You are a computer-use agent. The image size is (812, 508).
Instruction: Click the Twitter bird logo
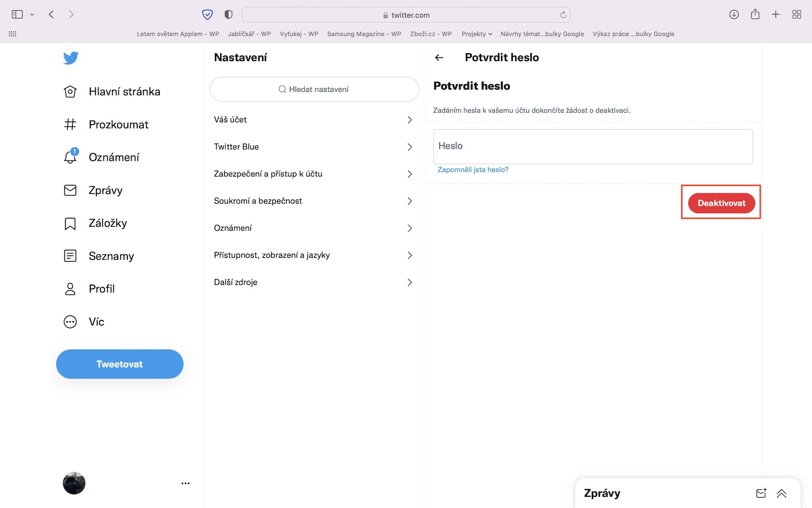[71, 58]
